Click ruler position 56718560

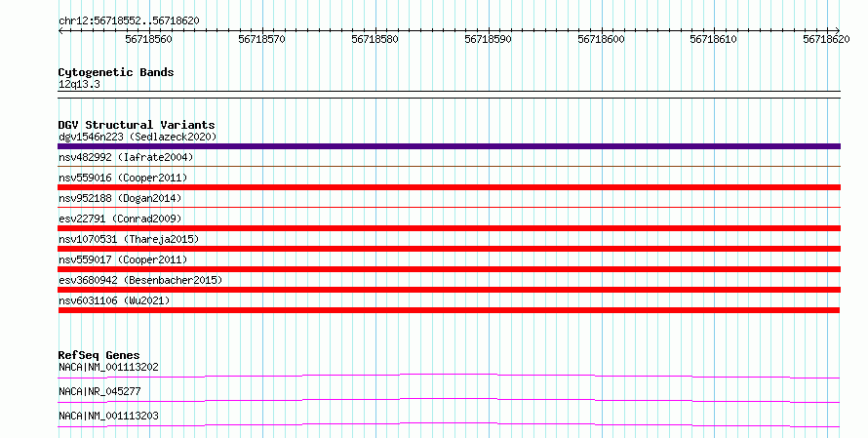coord(148,39)
